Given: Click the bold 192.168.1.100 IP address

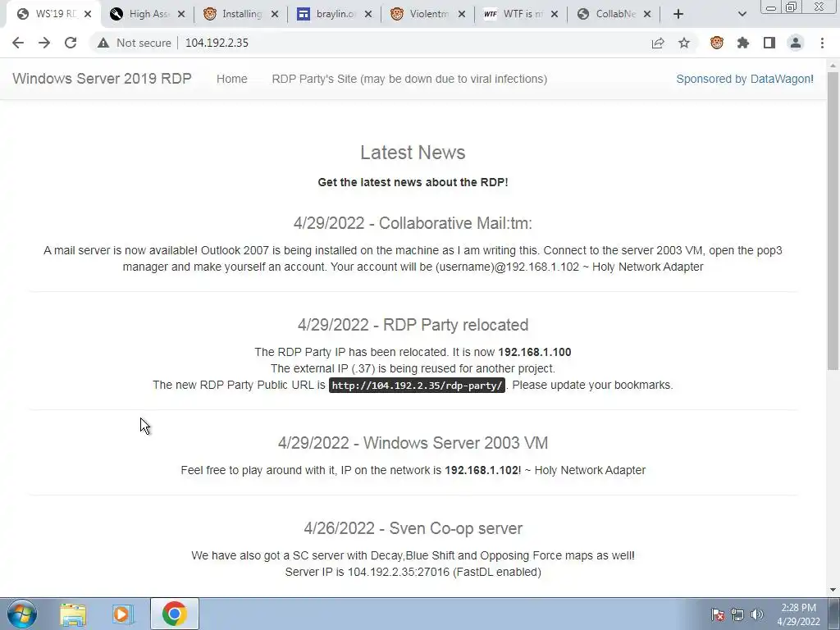Looking at the screenshot, I should point(535,352).
